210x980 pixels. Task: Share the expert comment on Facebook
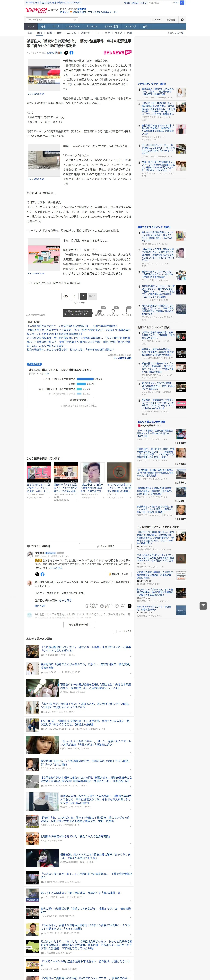[42, 574]
